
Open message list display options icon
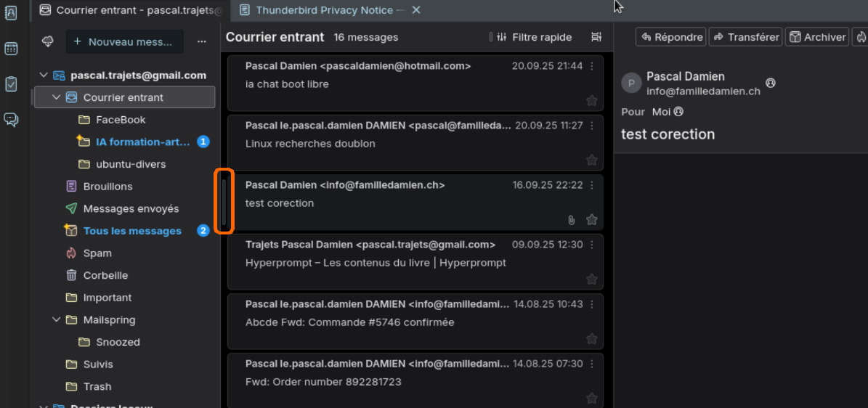click(596, 37)
